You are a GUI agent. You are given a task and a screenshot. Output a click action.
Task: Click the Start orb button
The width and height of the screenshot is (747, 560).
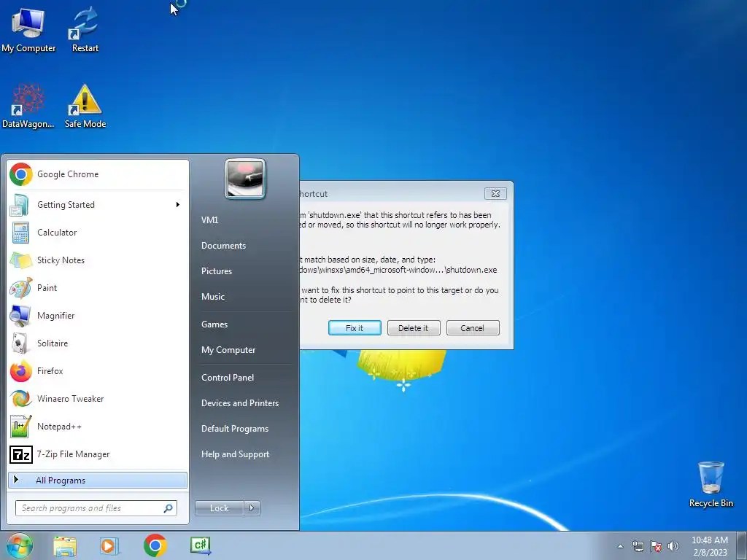click(x=20, y=545)
